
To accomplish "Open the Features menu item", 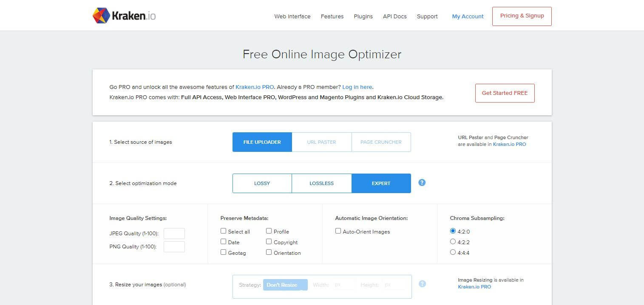I will click(332, 17).
